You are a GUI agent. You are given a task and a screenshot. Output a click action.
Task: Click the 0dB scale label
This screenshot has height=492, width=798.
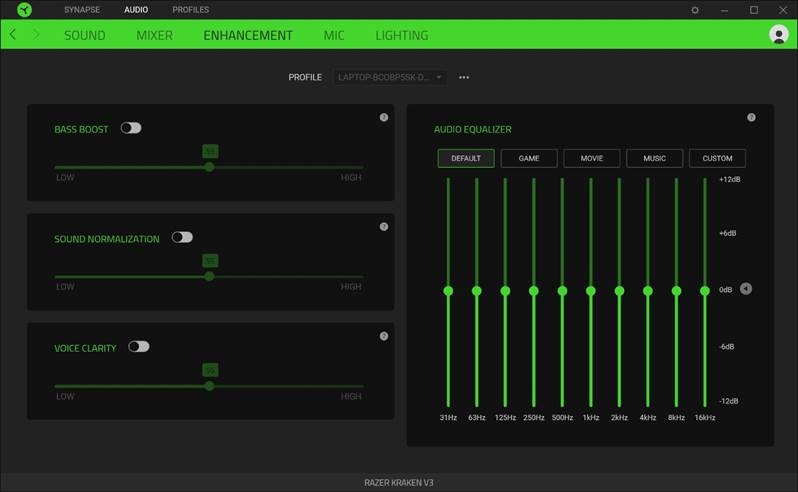pos(725,290)
